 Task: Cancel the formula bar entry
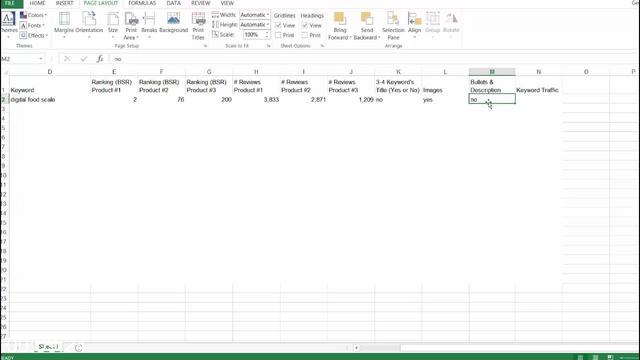67,59
